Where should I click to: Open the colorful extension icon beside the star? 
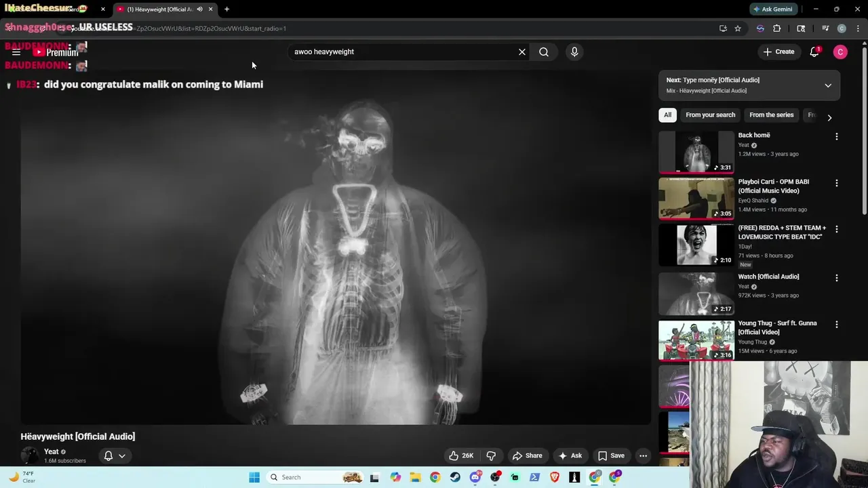[760, 28]
